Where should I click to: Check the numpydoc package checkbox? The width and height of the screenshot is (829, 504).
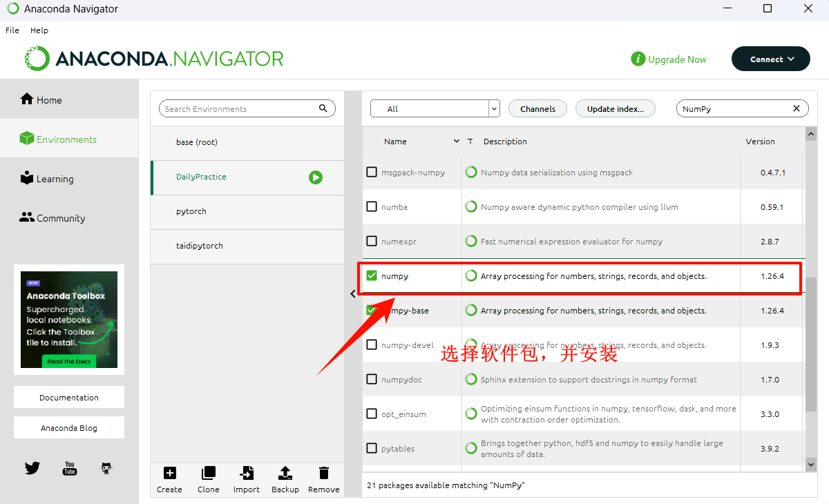pos(372,380)
